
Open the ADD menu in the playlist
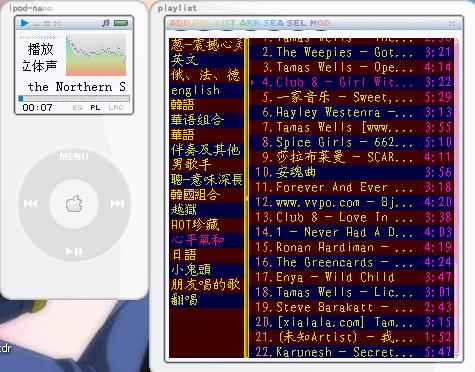[180, 23]
